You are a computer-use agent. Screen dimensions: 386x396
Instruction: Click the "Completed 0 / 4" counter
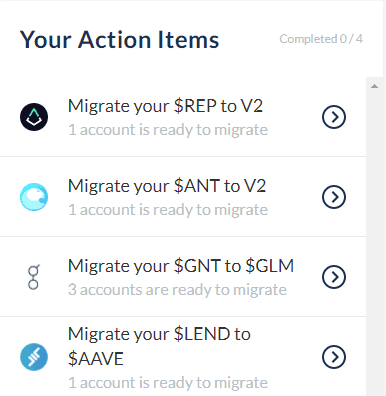[x=321, y=39]
